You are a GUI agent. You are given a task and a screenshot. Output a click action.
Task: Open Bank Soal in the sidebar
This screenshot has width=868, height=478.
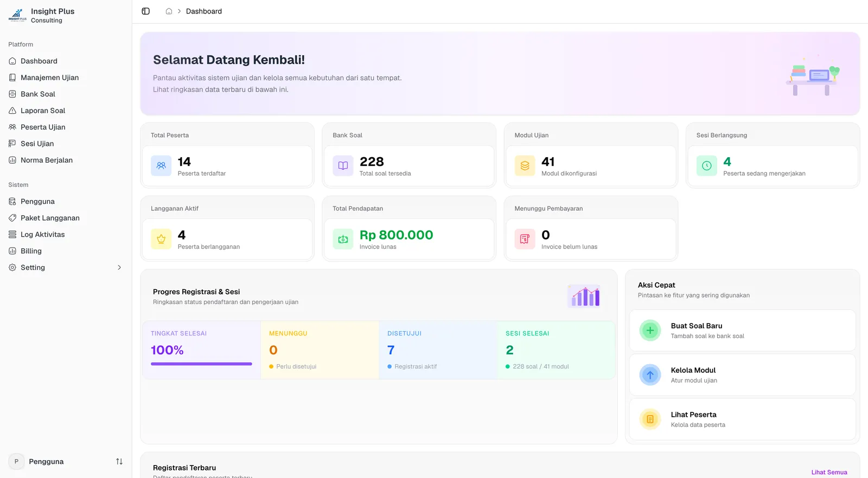click(66, 94)
